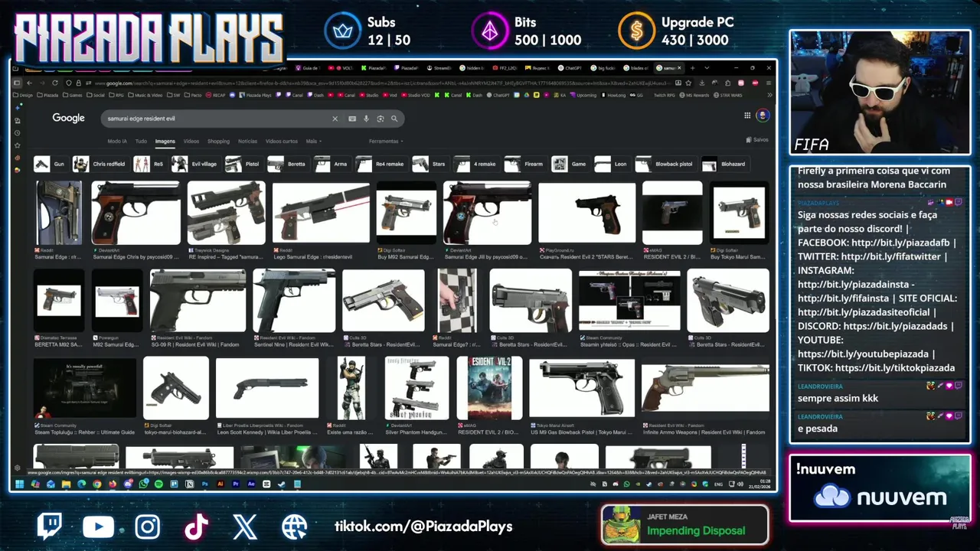Open the Infinite Ammo Weapons revolver image
The width and height of the screenshot is (980, 551).
point(705,388)
